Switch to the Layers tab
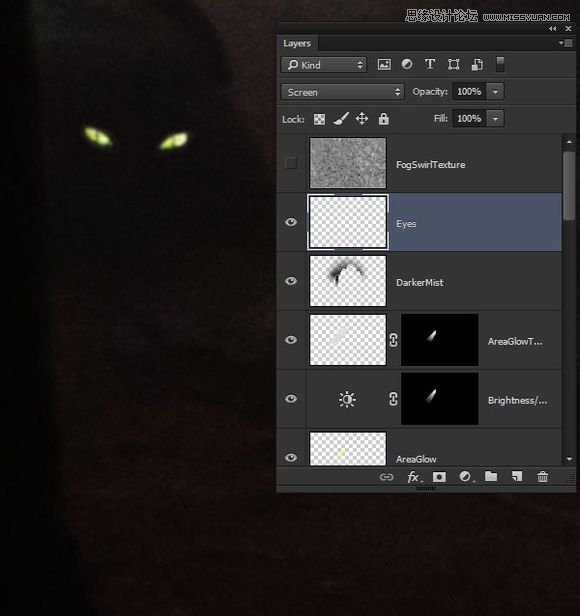Image resolution: width=580 pixels, height=616 pixels. pyautogui.click(x=297, y=43)
